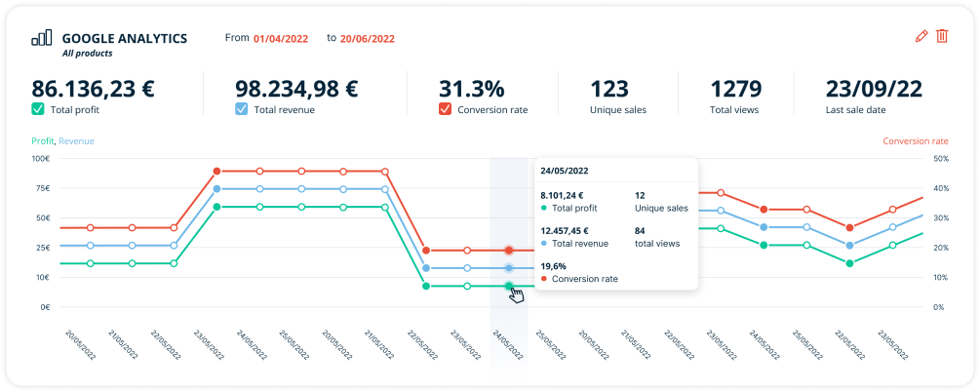
Task: Click the highlighted red conversion rate point
Action: 509,251
